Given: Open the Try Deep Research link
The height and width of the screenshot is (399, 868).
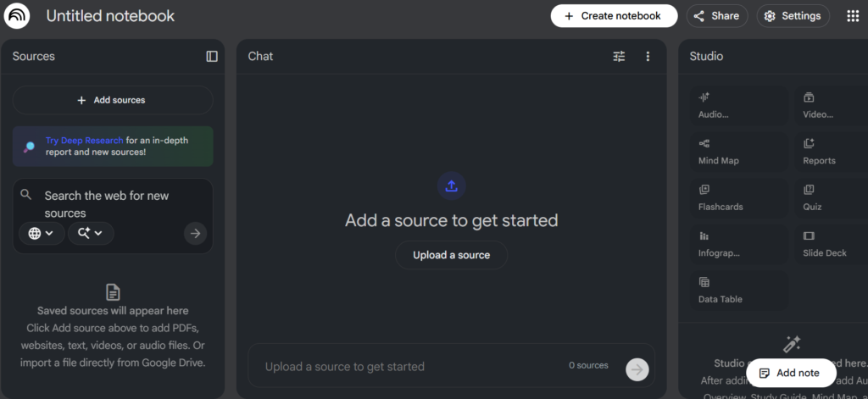Looking at the screenshot, I should tap(85, 141).
